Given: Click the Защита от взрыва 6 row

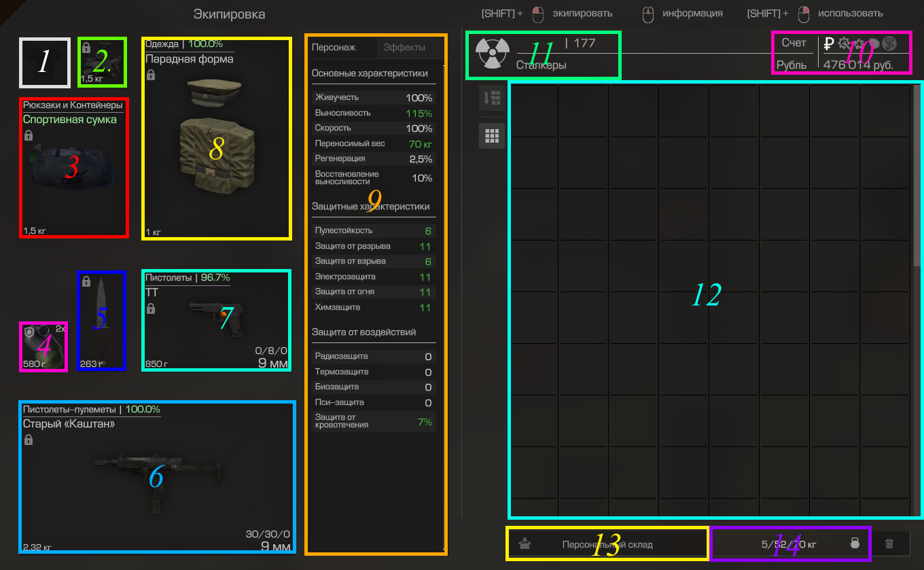Looking at the screenshot, I should point(374,262).
